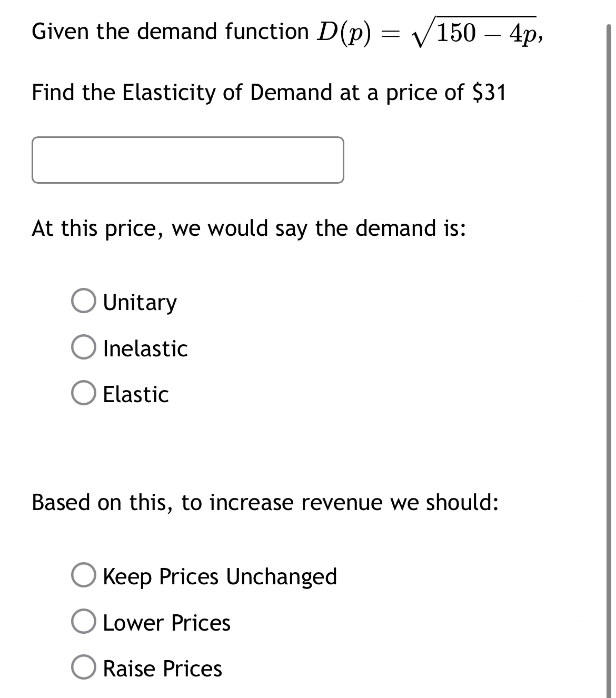Click the Lower Prices label text

coord(166,622)
